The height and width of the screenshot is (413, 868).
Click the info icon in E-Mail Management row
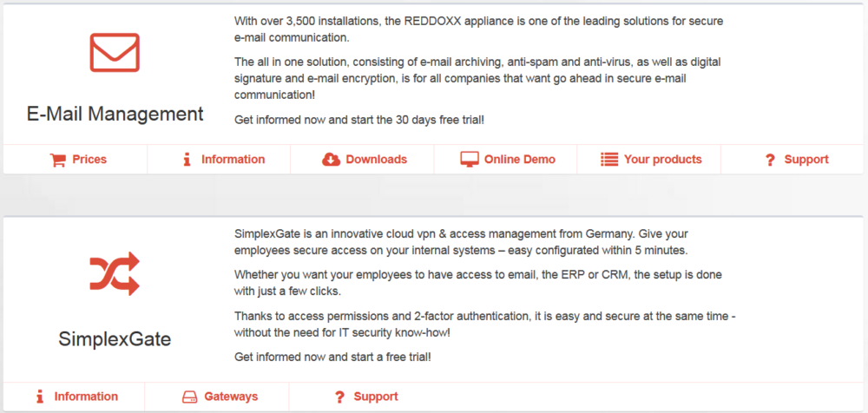[187, 160]
